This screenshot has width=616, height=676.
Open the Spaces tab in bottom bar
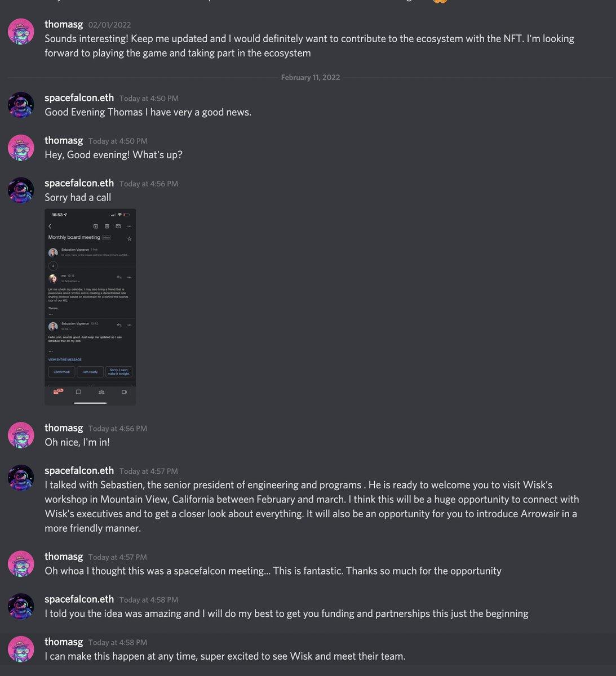[x=101, y=392]
